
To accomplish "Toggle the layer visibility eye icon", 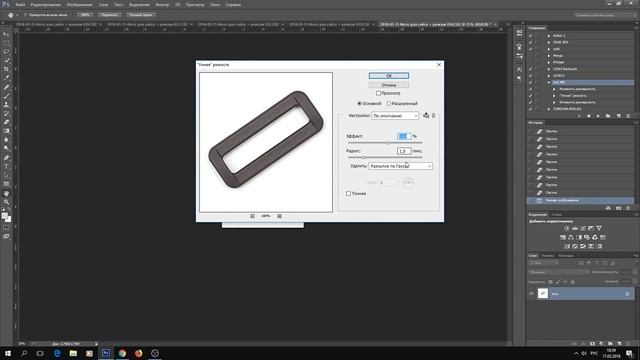I will click(x=531, y=293).
